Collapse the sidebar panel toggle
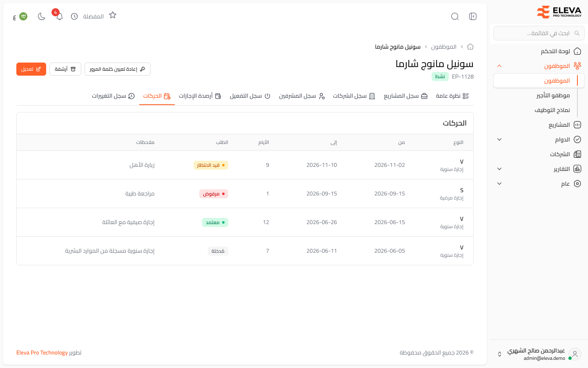588x368 pixels. (473, 16)
